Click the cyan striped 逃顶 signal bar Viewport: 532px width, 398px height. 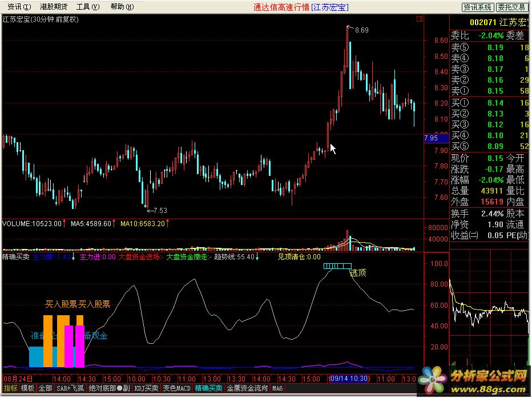(x=337, y=266)
